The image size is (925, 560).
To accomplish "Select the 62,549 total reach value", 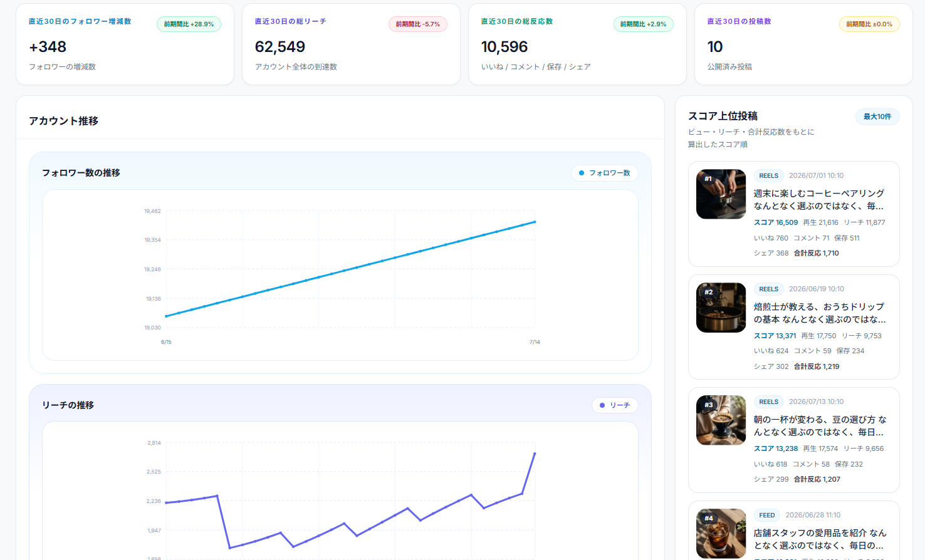I will [280, 47].
